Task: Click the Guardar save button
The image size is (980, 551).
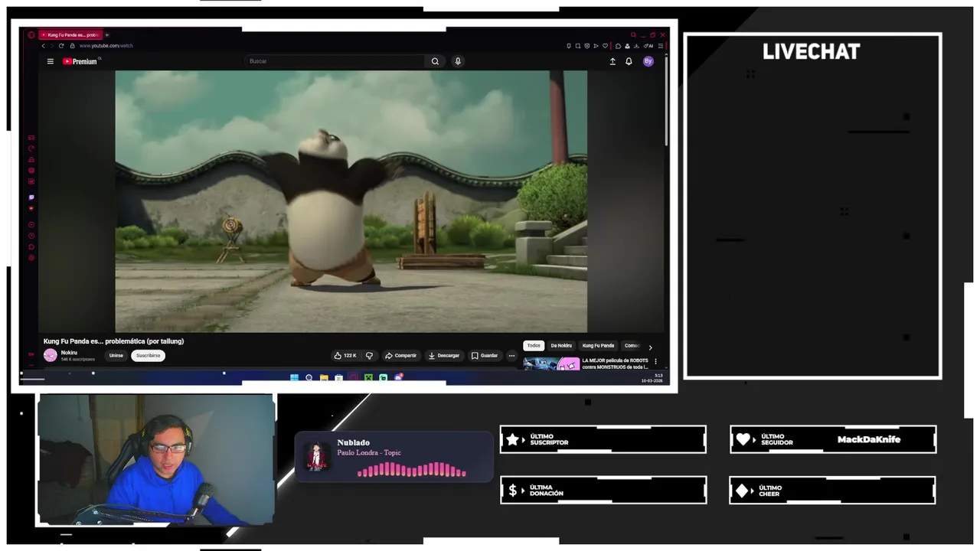Action: 485,356
